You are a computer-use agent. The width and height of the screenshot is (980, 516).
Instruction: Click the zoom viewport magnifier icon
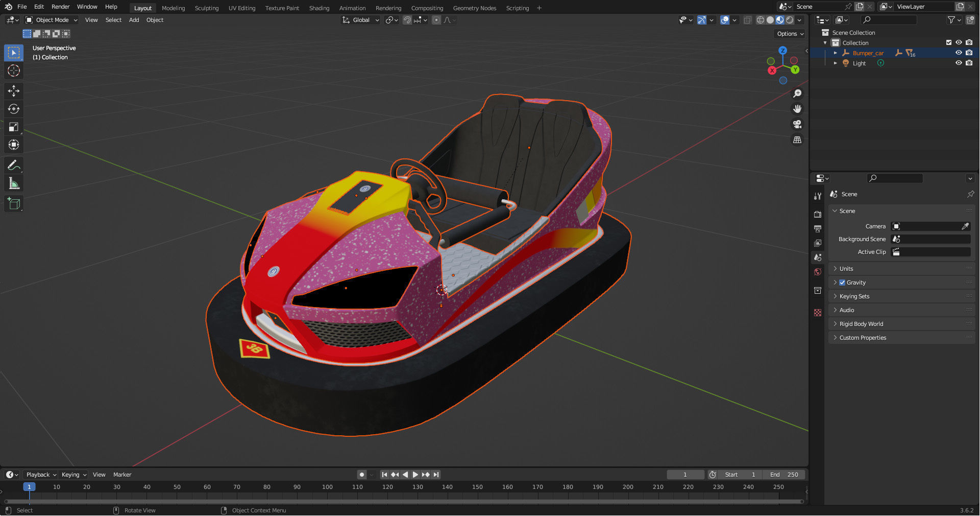[x=797, y=93]
